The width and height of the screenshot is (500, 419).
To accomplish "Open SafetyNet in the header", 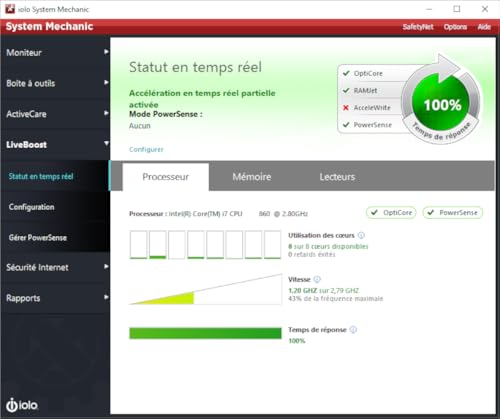I will 418,27.
